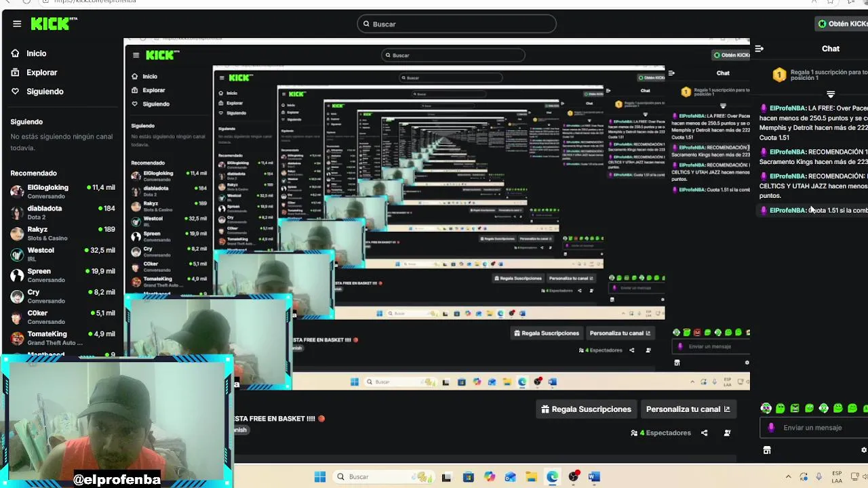Open recommended channel Rakyz

coord(62,233)
